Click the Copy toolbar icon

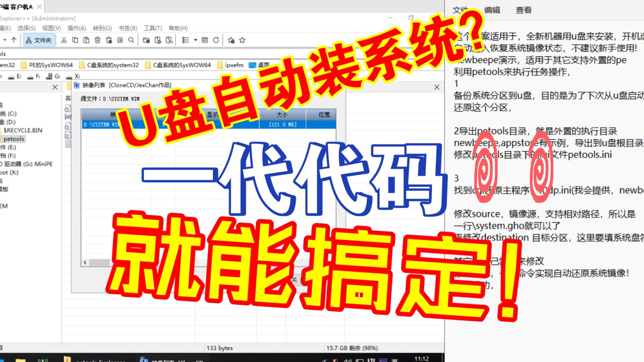coord(75,40)
